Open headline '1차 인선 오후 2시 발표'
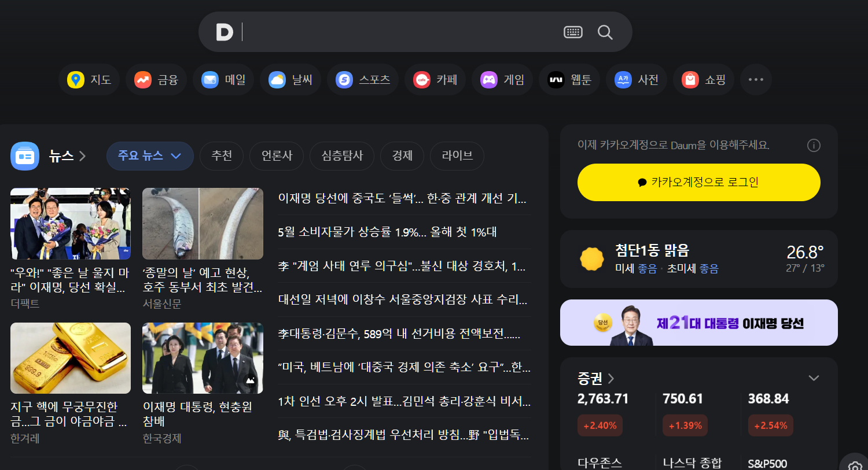Image resolution: width=868 pixels, height=470 pixels. [x=404, y=401]
